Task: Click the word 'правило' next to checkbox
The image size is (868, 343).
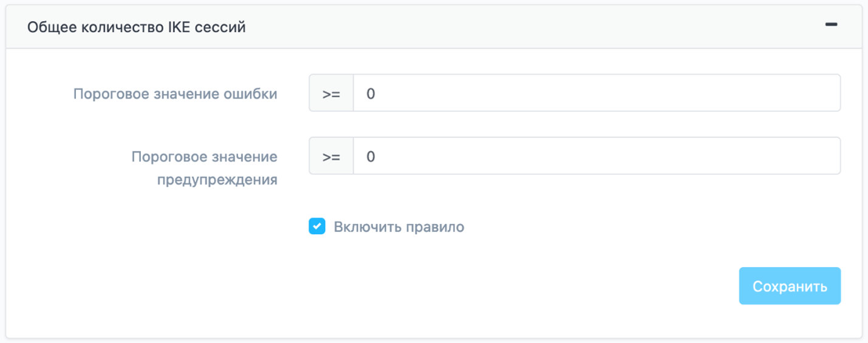Action: pyautogui.click(x=436, y=227)
